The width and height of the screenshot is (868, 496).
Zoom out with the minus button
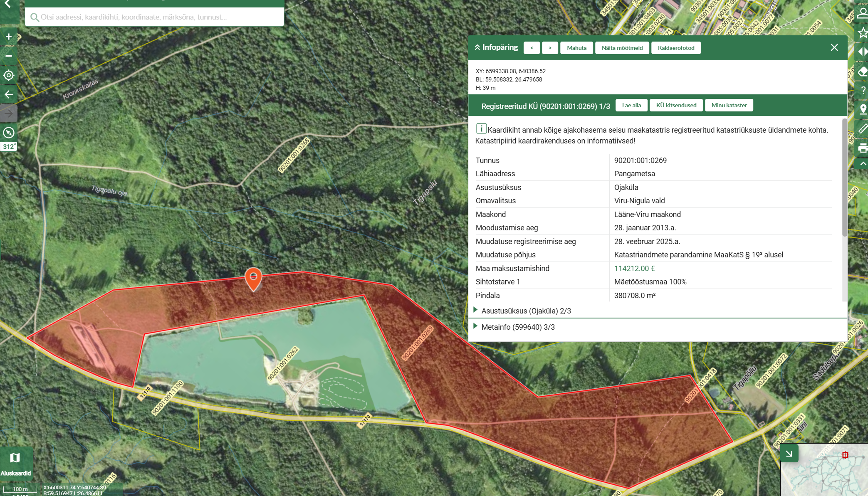tap(9, 56)
